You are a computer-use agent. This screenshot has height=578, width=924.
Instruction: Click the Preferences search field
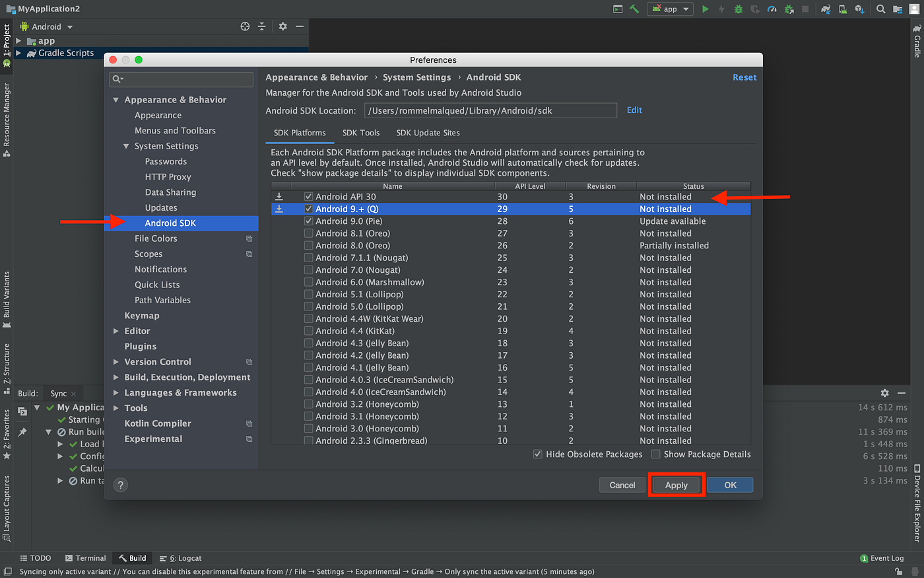181,79
